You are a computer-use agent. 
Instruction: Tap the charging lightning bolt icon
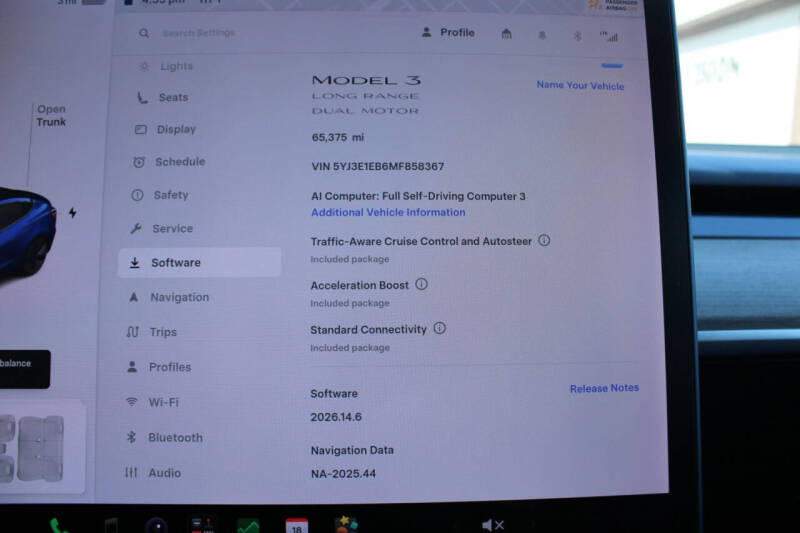(72, 213)
